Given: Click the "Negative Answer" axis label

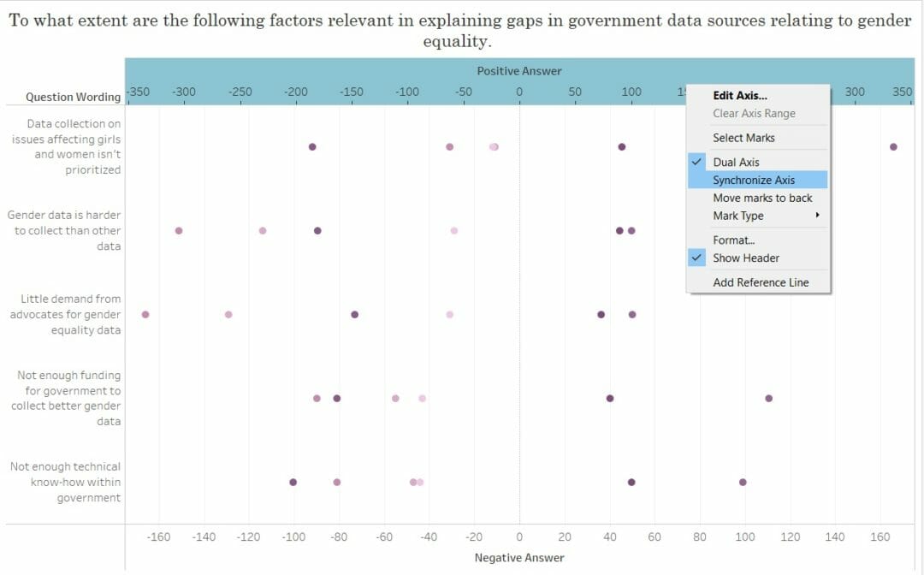Looking at the screenshot, I should point(518,556).
